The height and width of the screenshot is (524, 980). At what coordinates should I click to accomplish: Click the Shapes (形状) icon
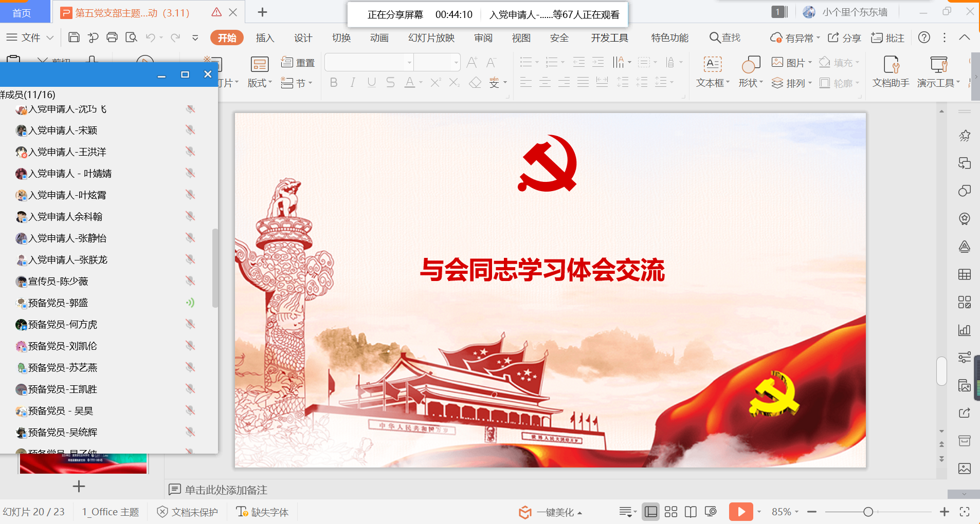[751, 65]
